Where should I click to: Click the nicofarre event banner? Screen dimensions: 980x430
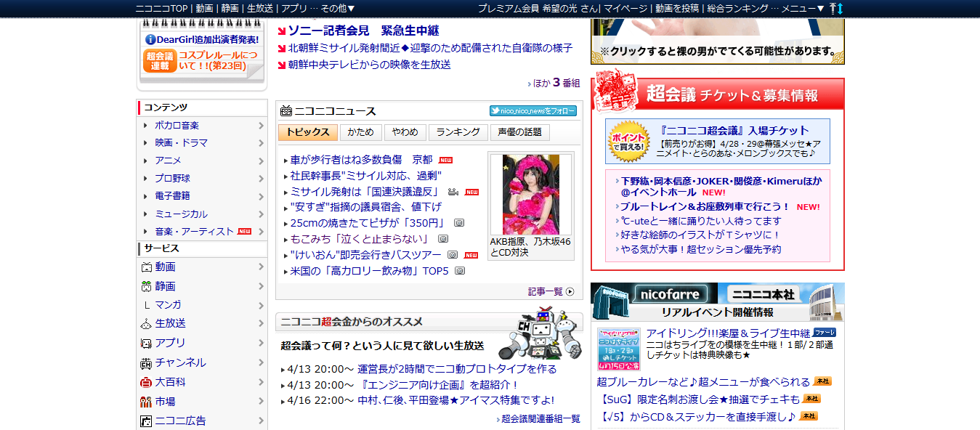[654, 295]
